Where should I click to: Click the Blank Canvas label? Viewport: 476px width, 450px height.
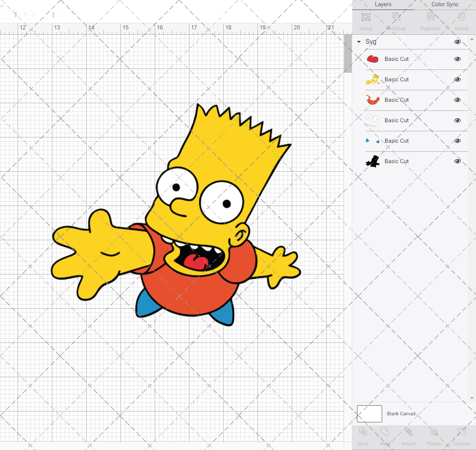point(401,413)
